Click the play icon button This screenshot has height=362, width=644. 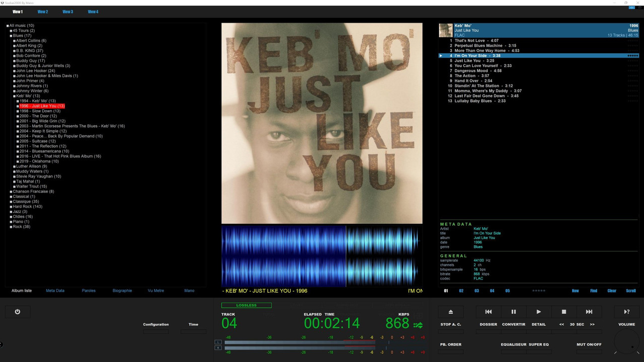tap(539, 312)
